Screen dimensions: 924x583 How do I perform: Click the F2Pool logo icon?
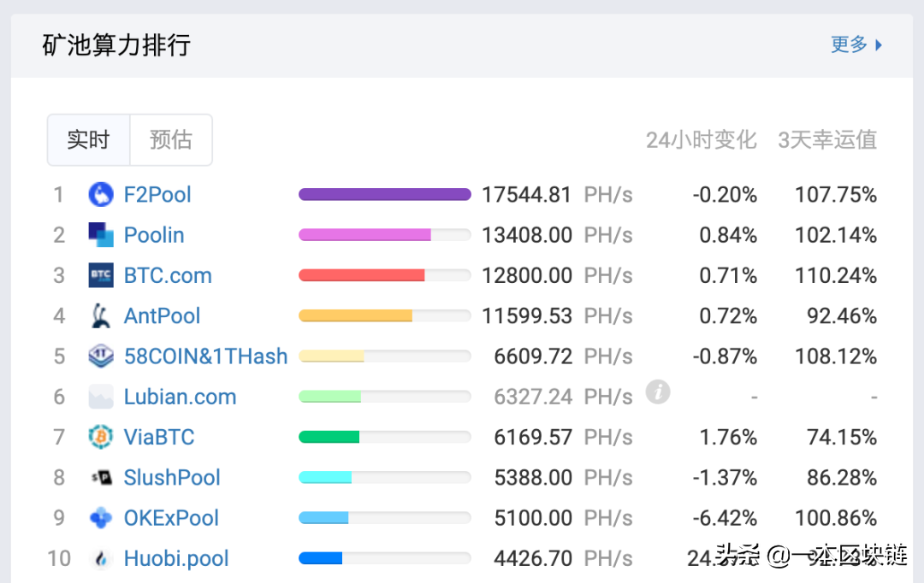coord(101,195)
